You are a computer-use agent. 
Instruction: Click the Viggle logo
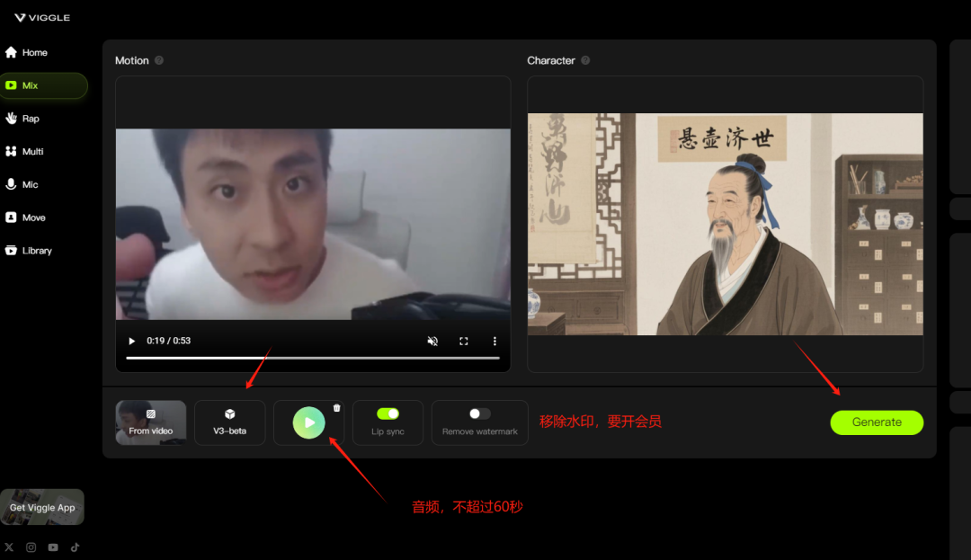tap(42, 17)
